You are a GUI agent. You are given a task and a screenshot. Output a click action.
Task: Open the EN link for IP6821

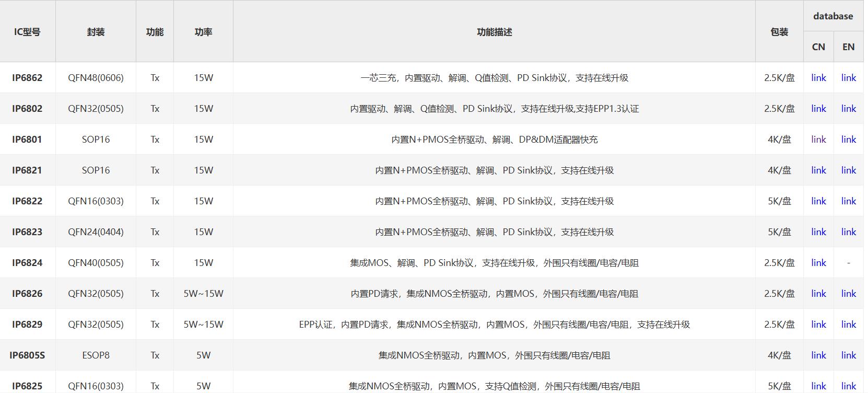[x=849, y=170]
